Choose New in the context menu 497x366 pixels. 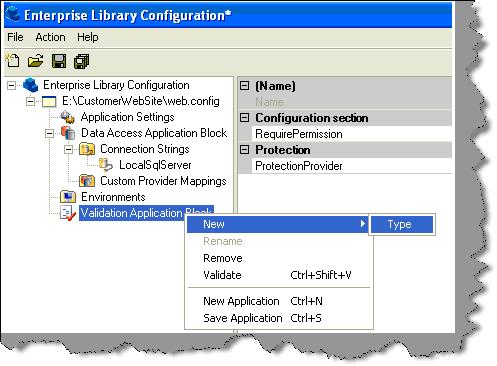tap(277, 224)
